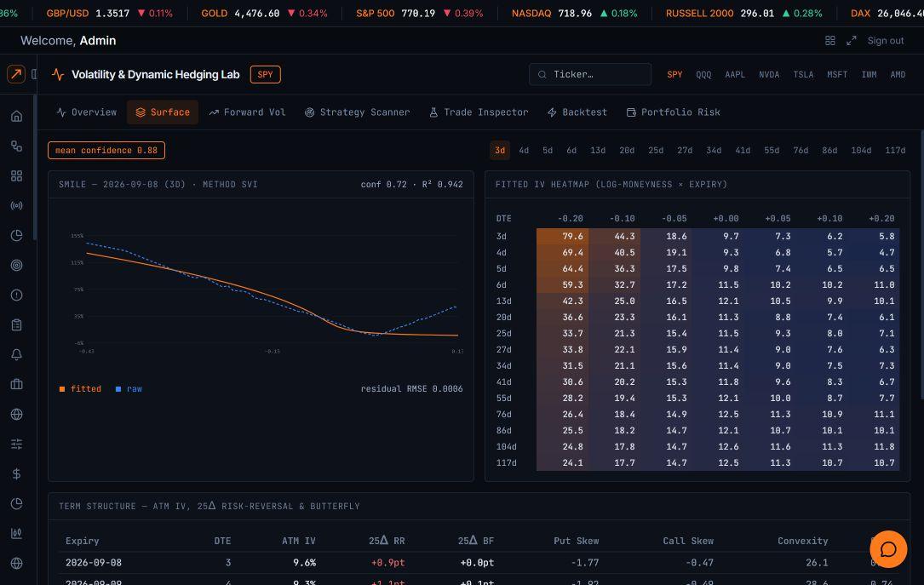
Task: Select the 3d expiry toggle
Action: click(500, 150)
